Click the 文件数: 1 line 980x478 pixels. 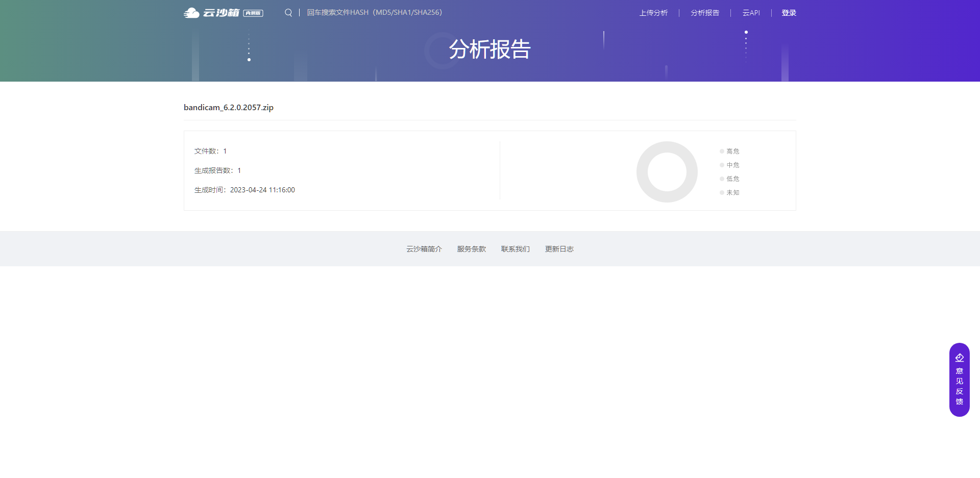210,151
